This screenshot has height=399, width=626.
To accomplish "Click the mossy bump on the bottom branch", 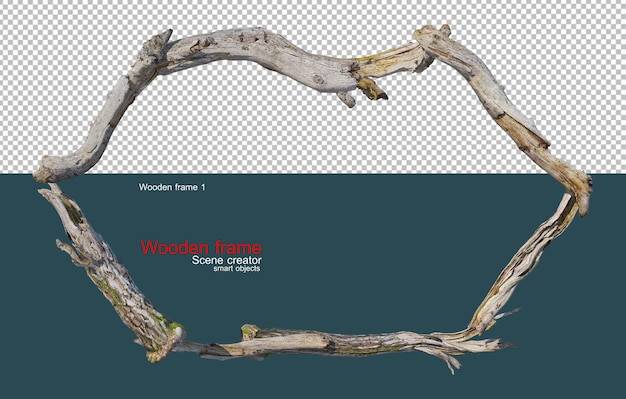I will 250,332.
